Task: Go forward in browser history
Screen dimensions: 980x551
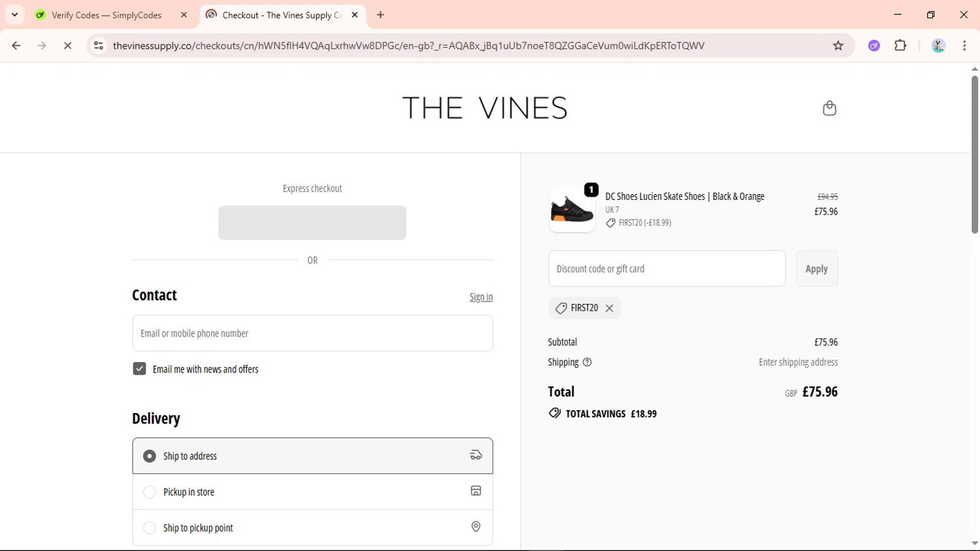Action: [x=42, y=46]
